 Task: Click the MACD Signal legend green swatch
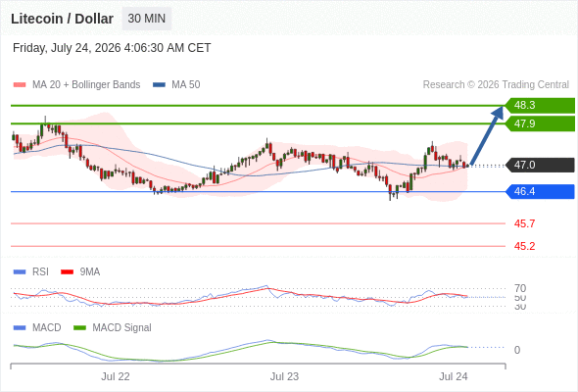pos(79,328)
